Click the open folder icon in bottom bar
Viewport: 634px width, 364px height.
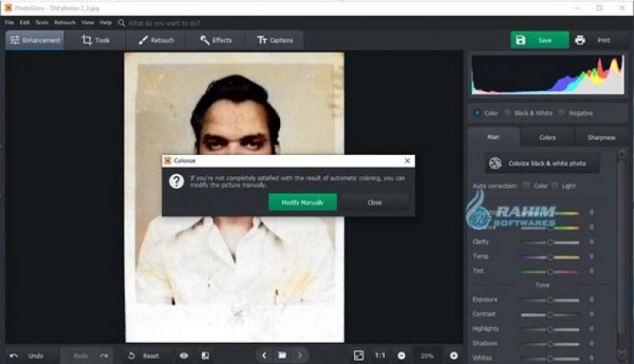point(282,355)
